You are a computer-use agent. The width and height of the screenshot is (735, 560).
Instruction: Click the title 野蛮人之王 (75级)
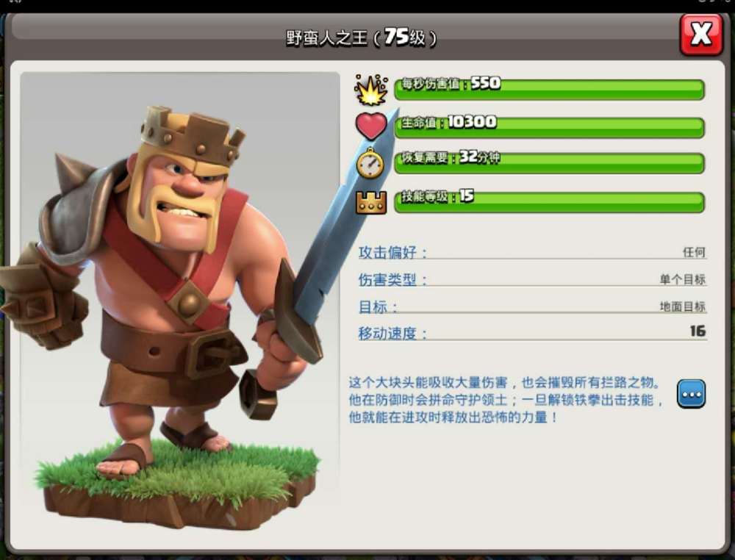pos(361,37)
